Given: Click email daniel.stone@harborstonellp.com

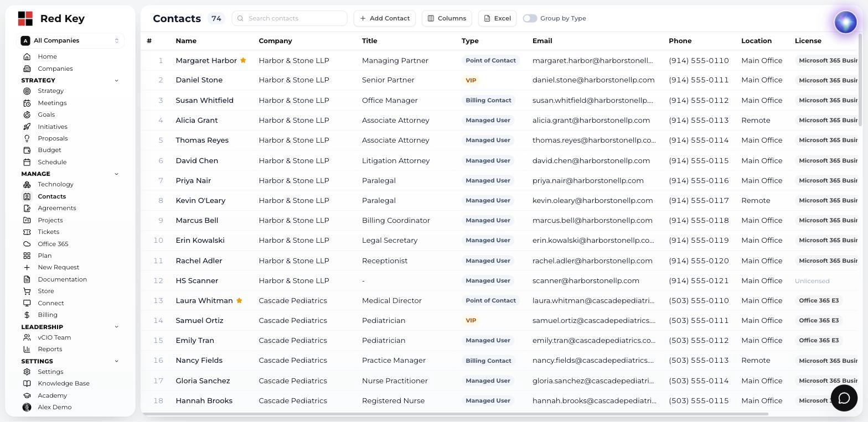Looking at the screenshot, I should pos(593,80).
